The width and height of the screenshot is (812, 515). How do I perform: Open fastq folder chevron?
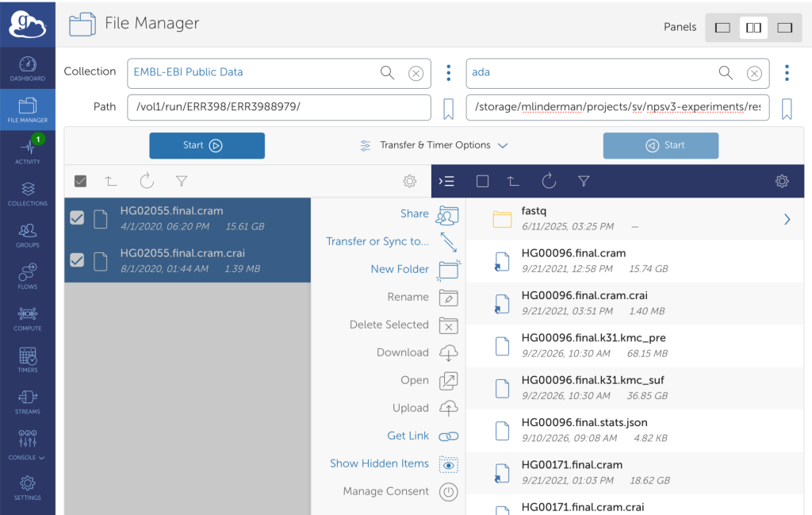(787, 219)
